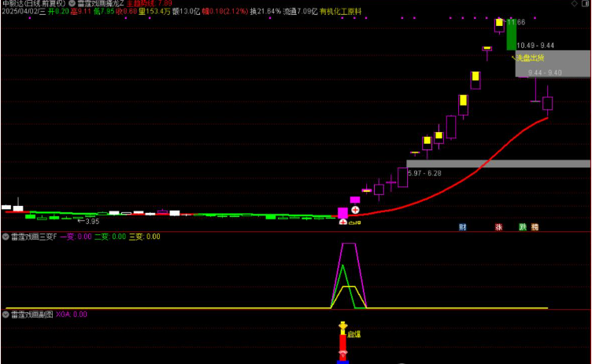Click the yellow arrow 启爆 signal icon
Viewport: 592px width, 364px height.
[x=342, y=326]
